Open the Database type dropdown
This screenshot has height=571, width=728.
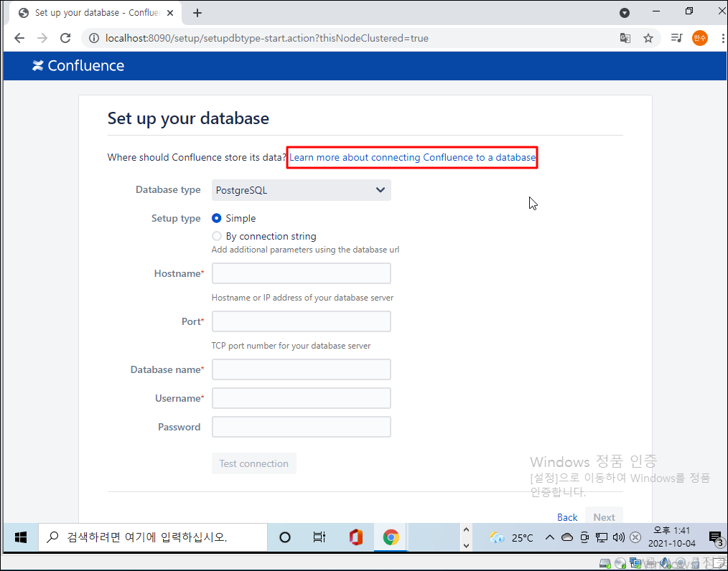tap(302, 190)
